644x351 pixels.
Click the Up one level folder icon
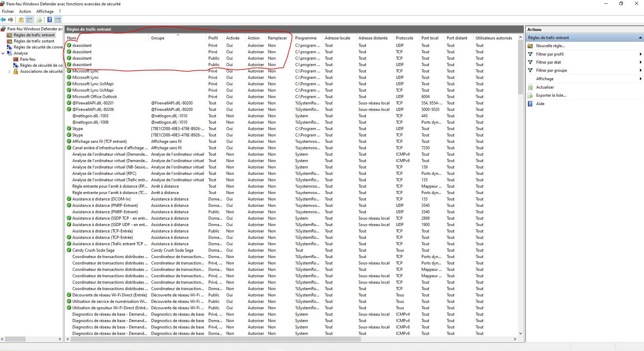point(21,20)
